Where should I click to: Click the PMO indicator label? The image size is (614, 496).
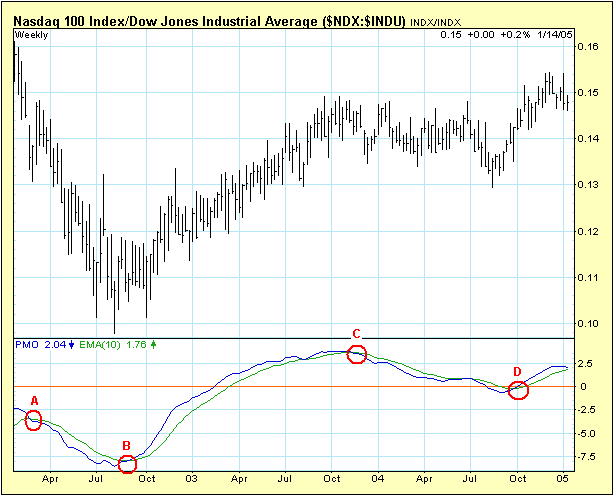(25, 345)
